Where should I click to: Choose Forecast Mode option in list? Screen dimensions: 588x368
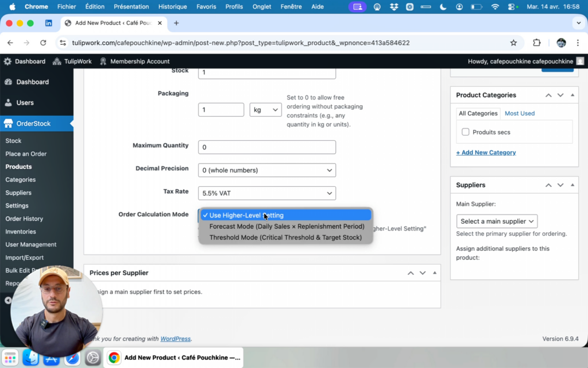click(x=287, y=227)
